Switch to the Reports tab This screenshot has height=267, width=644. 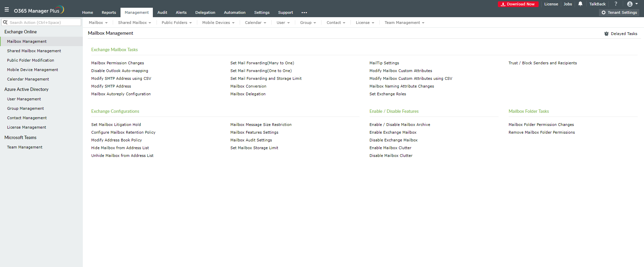(109, 12)
